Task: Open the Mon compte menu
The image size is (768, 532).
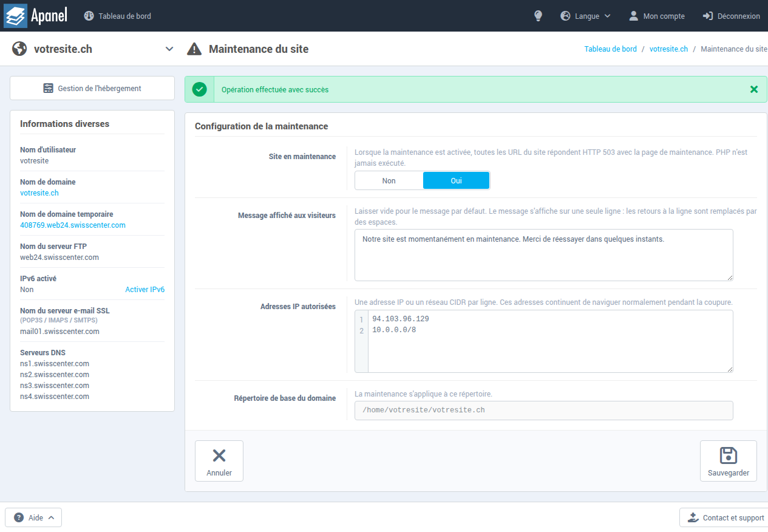Action: tap(656, 16)
